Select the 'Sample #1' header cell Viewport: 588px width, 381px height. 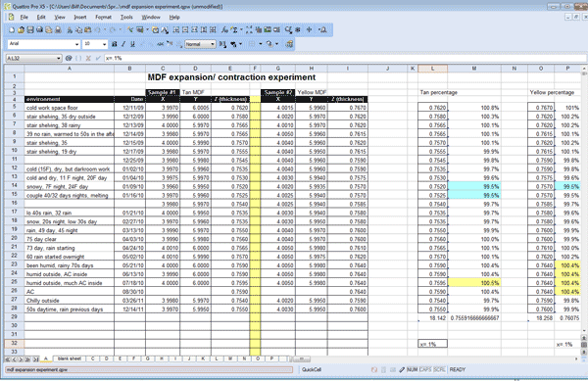(163, 92)
